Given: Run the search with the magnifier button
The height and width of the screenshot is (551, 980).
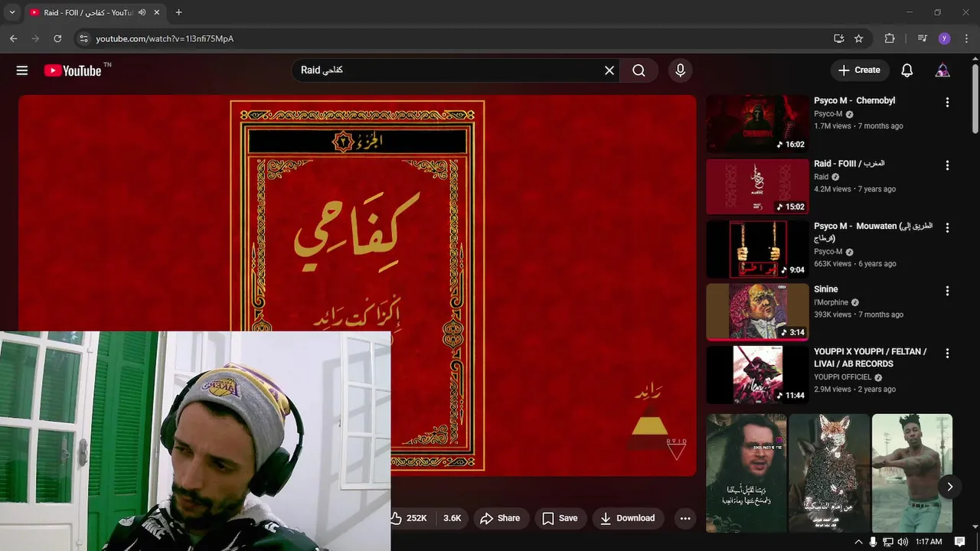Looking at the screenshot, I should click(x=639, y=70).
